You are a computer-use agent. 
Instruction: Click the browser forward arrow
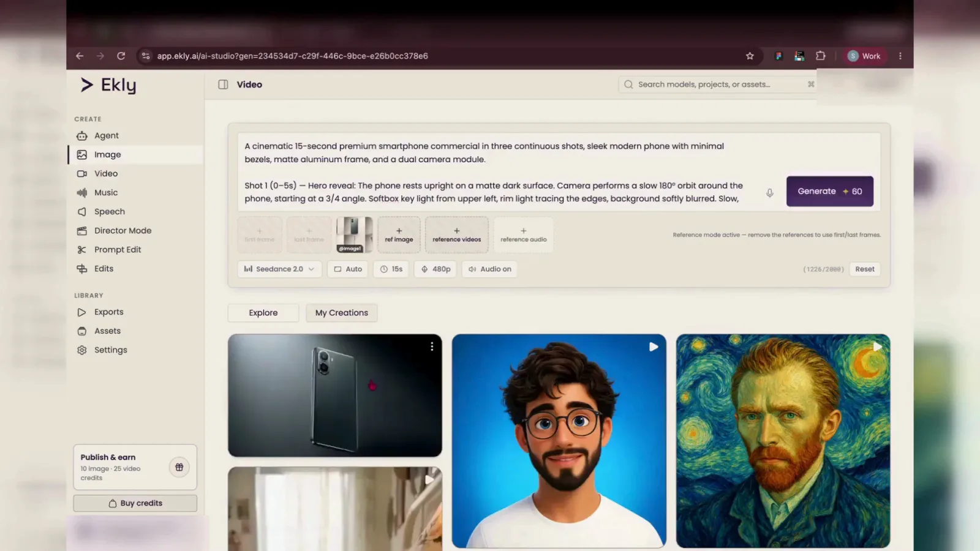[x=100, y=56]
